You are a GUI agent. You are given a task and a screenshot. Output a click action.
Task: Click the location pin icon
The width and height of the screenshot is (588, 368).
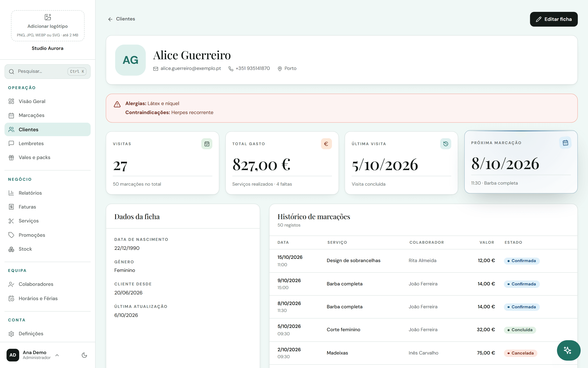click(280, 69)
